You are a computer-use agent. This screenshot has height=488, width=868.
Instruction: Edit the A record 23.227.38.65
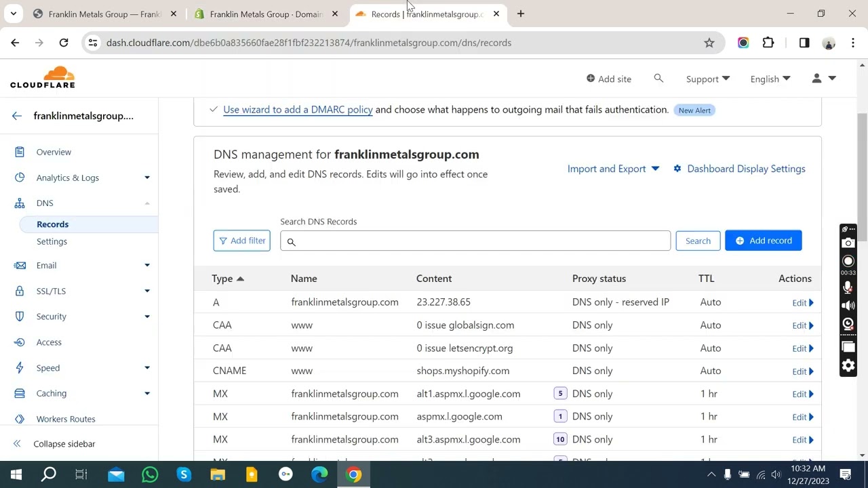pyautogui.click(x=802, y=303)
